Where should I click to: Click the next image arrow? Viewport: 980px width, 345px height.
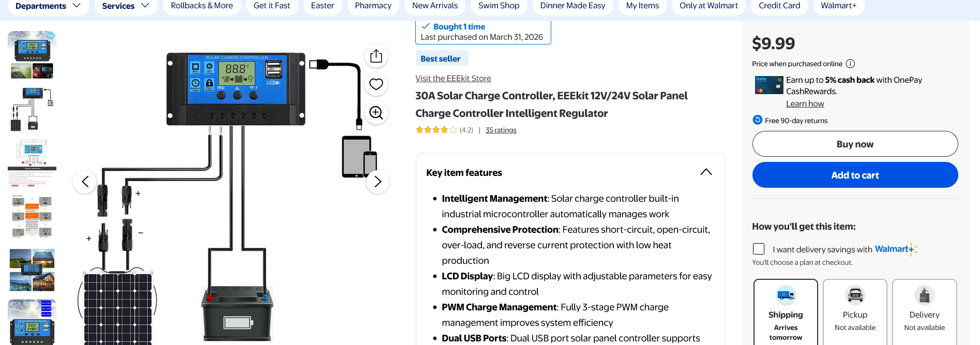(x=378, y=182)
